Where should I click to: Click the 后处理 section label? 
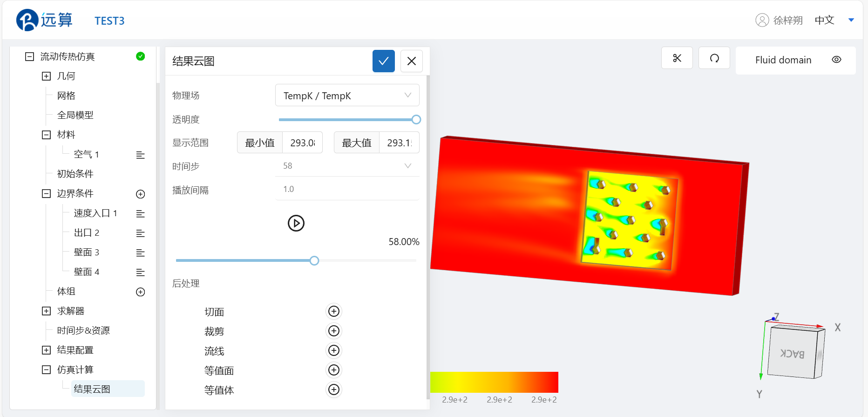point(186,283)
